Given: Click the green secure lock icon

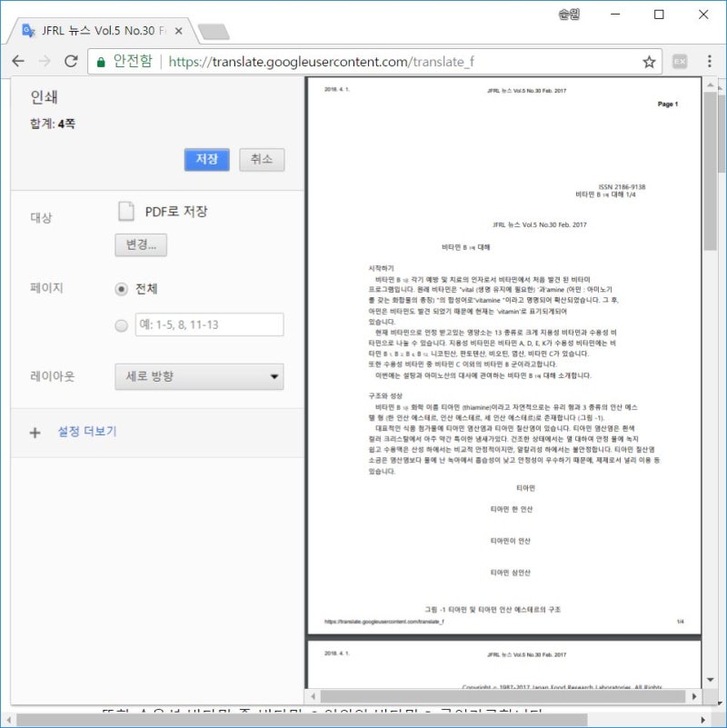Looking at the screenshot, I should [101, 62].
